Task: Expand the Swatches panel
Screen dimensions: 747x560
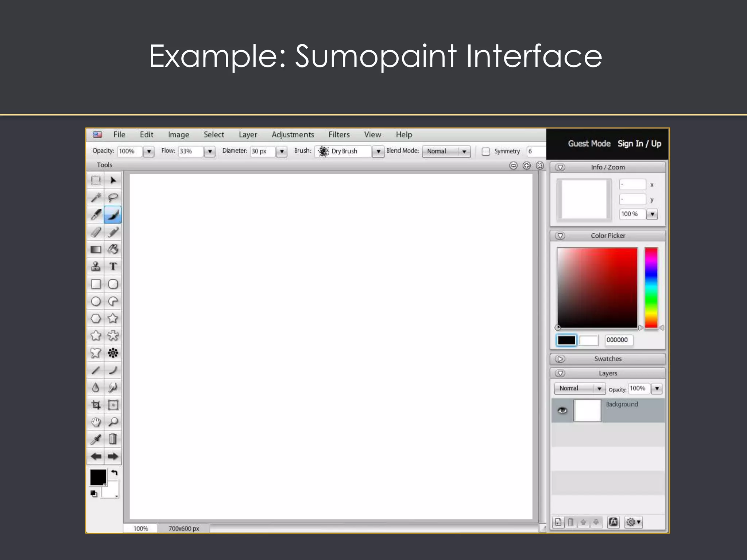Action: (x=560, y=359)
